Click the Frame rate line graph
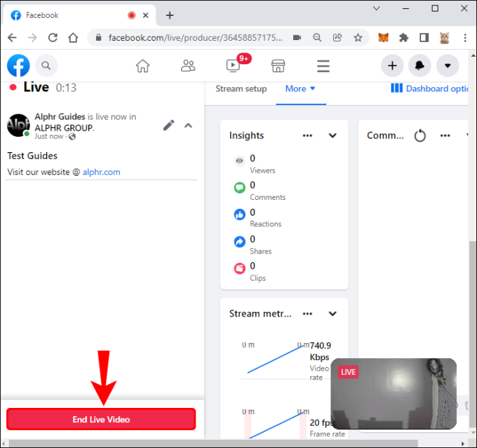477x448 pixels. [x=276, y=424]
